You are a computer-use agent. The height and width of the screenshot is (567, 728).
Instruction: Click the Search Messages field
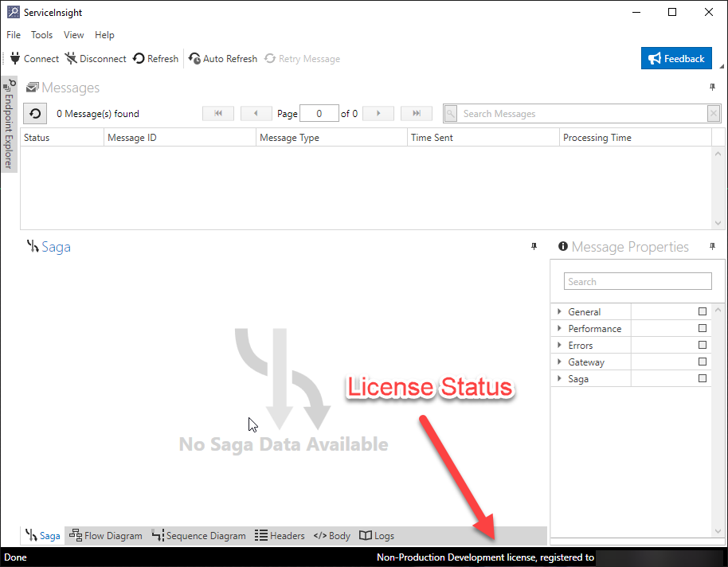582,113
